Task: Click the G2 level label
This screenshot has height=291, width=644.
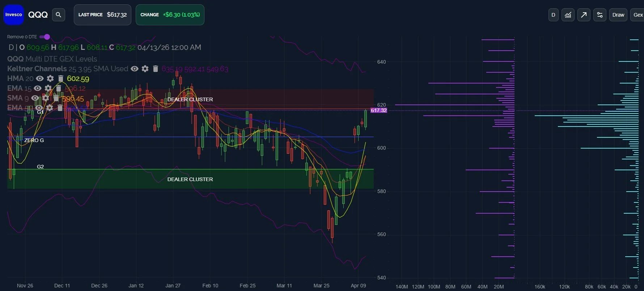Action: coord(40,167)
